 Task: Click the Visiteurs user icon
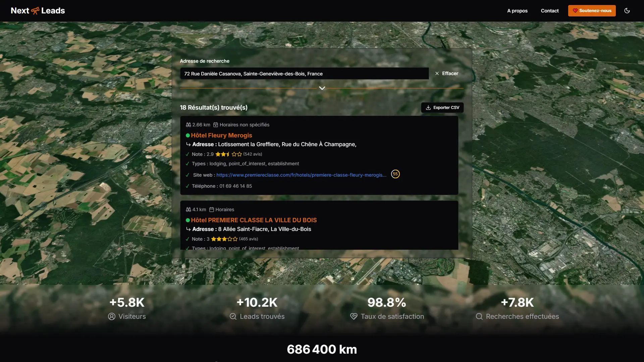[x=112, y=316]
